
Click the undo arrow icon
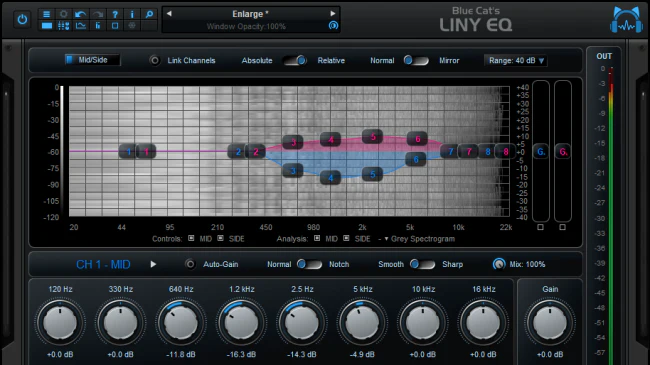click(80, 14)
